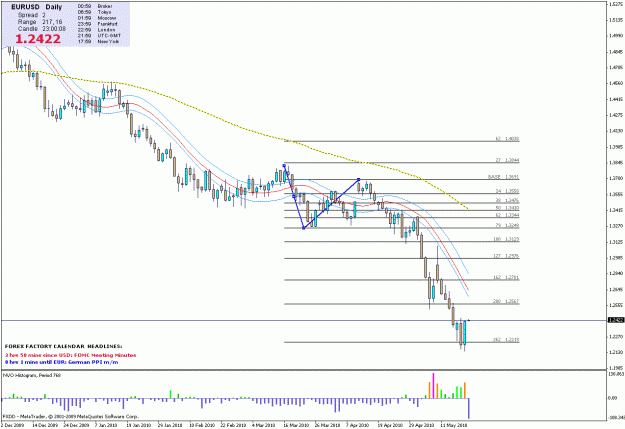Screen dimensions: 625x429
Task: Click the 50 Fibonacci level label
Action: [507, 208]
